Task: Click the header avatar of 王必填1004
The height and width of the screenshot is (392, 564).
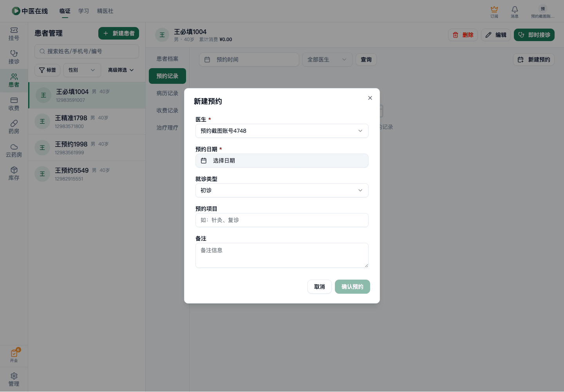Action: (162, 35)
